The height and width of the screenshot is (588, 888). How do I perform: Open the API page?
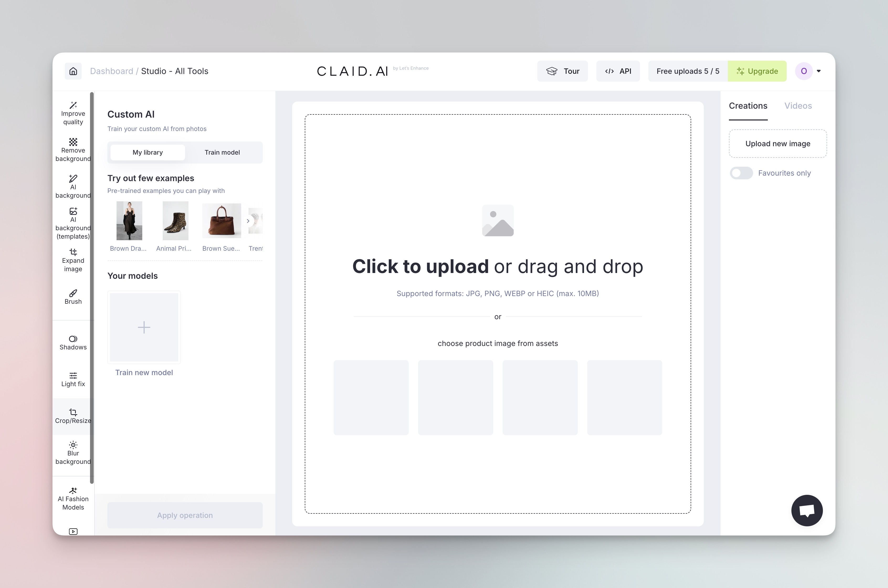pyautogui.click(x=618, y=71)
